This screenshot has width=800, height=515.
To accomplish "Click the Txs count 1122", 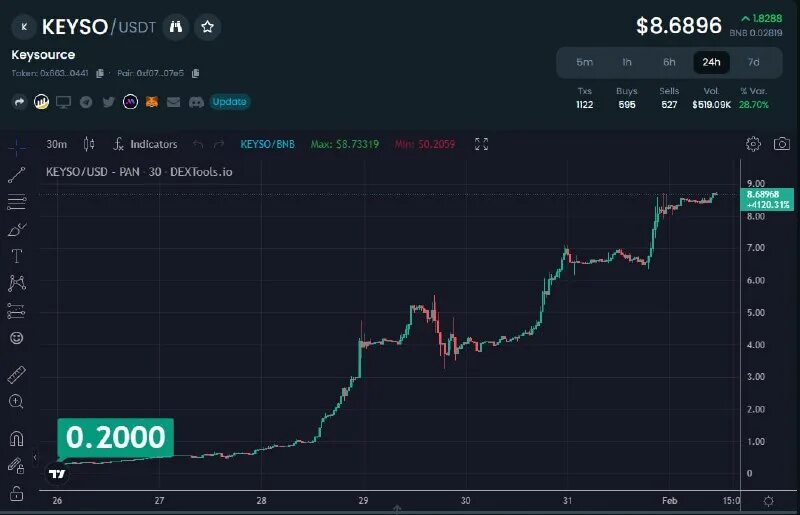I will click(585, 105).
